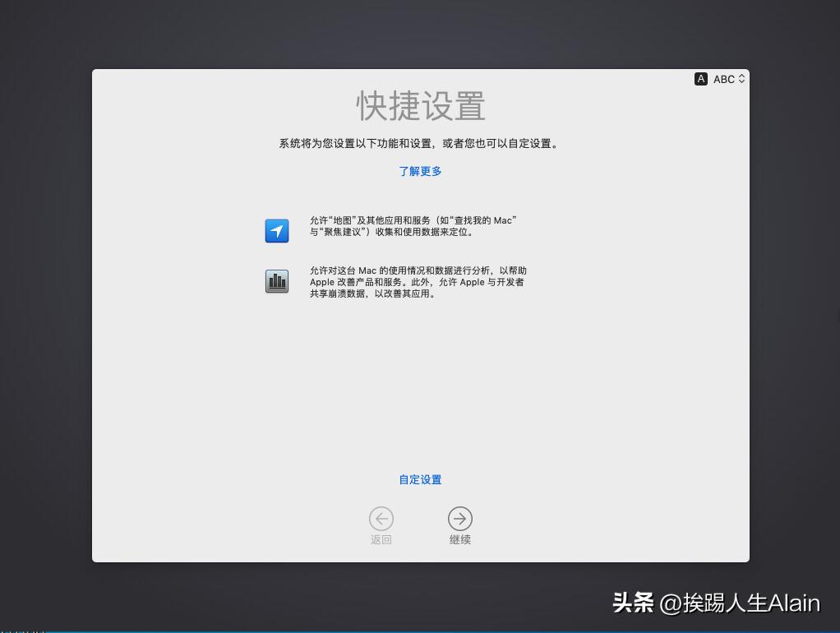
Task: Select the analytics bar chart icon
Action: [276, 280]
